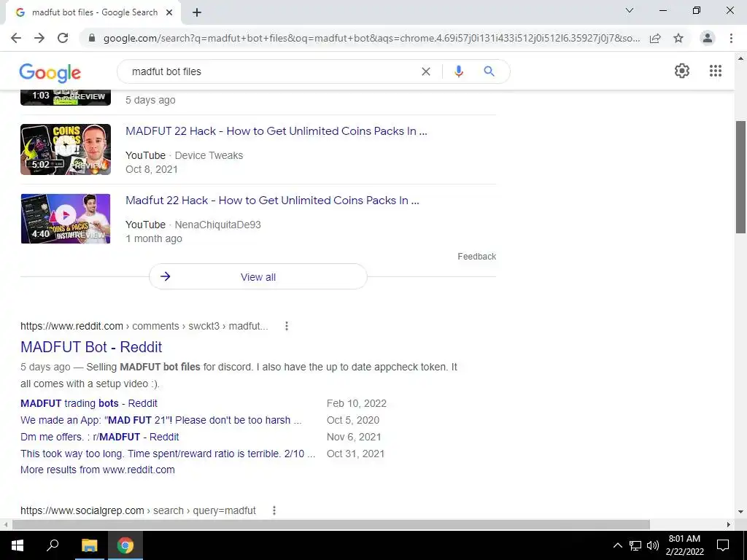Open Windows Start menu
747x560 pixels.
(18, 545)
